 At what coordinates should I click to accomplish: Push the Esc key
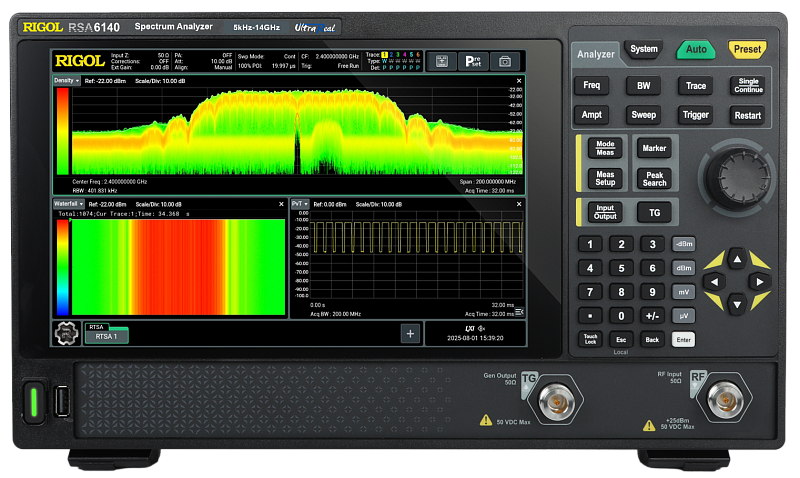(x=621, y=339)
